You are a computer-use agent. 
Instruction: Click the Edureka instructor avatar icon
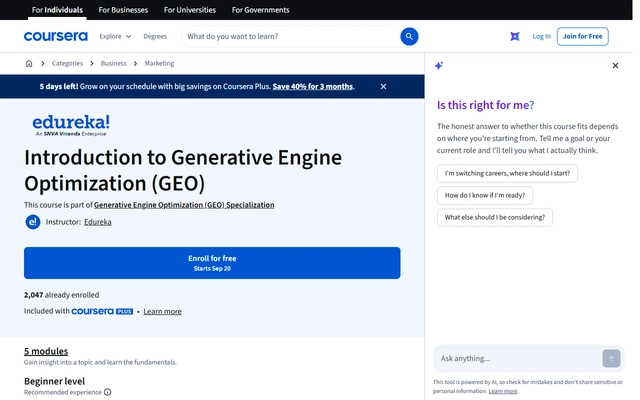click(x=33, y=222)
